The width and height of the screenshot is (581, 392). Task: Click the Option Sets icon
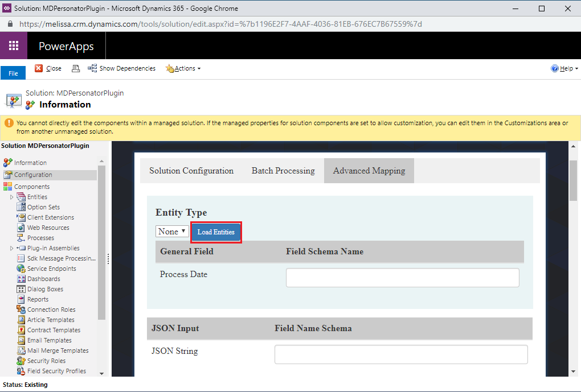pyautogui.click(x=21, y=207)
